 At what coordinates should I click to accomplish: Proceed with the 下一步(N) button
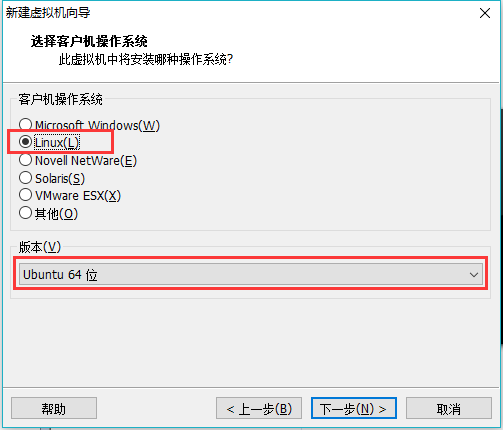click(354, 408)
